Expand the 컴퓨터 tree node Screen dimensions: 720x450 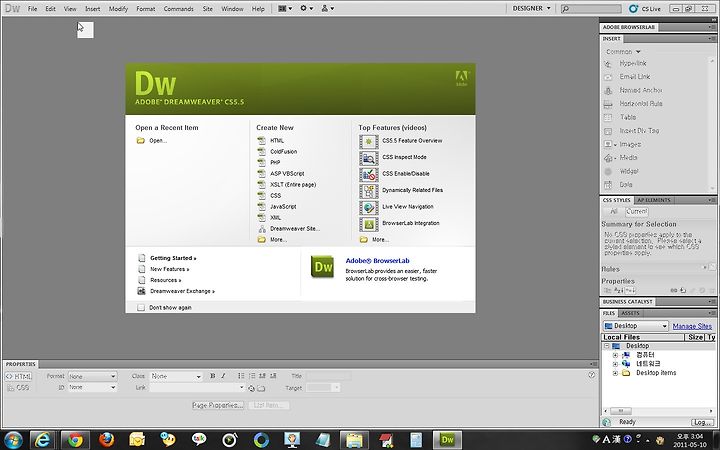tap(615, 355)
